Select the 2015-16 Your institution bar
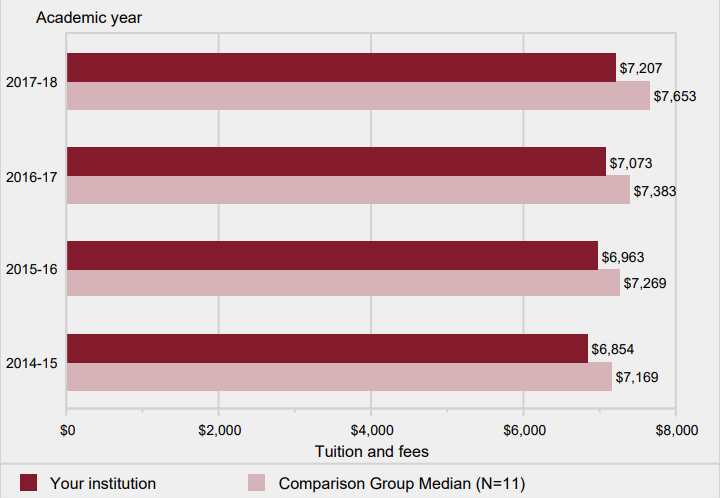The height and width of the screenshot is (498, 720). tap(332, 256)
